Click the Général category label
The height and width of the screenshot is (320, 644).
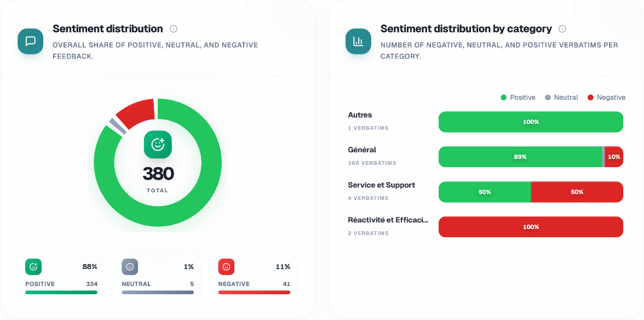click(362, 150)
